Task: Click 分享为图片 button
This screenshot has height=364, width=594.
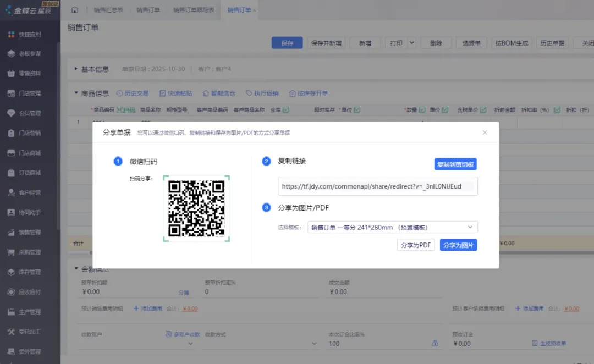Action: [x=458, y=245]
